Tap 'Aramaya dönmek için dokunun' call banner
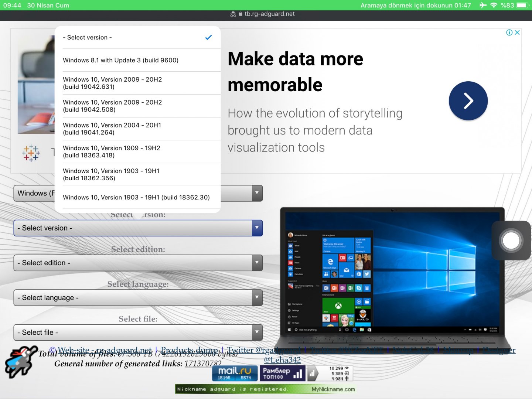Viewport: 532px width, 399px height. pos(416,5)
